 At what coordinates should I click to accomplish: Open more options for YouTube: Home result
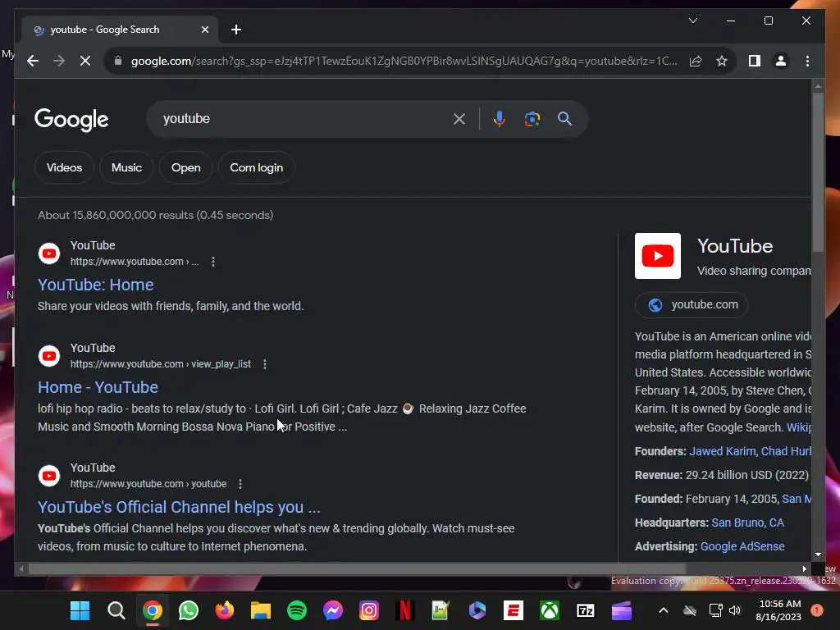tap(213, 262)
